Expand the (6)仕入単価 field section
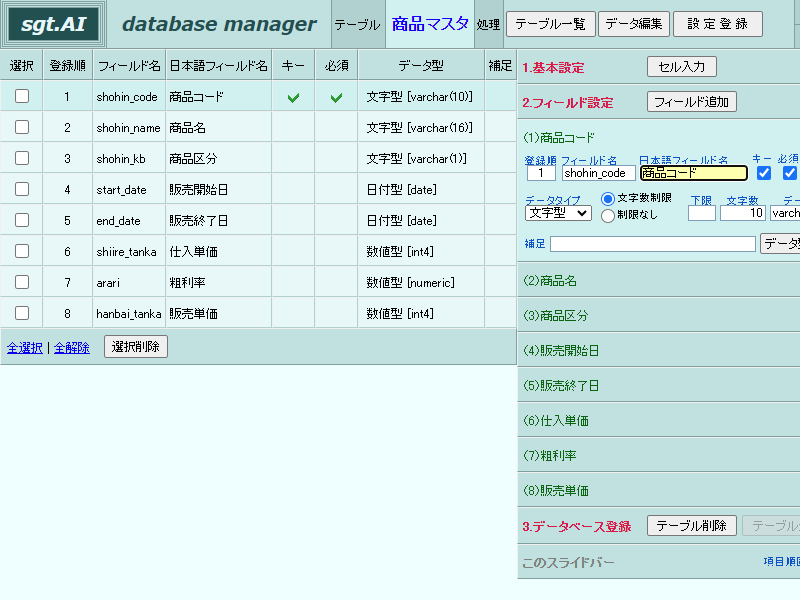 pos(659,420)
